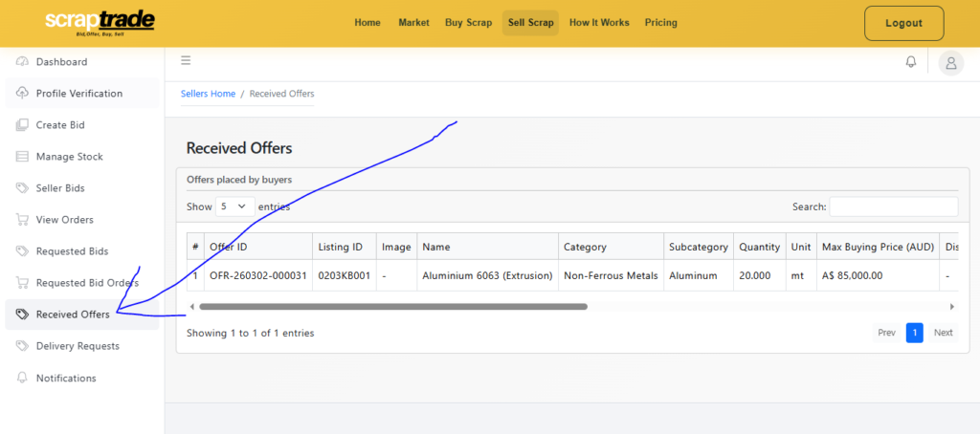Sort by the Subcategory column header

click(699, 247)
